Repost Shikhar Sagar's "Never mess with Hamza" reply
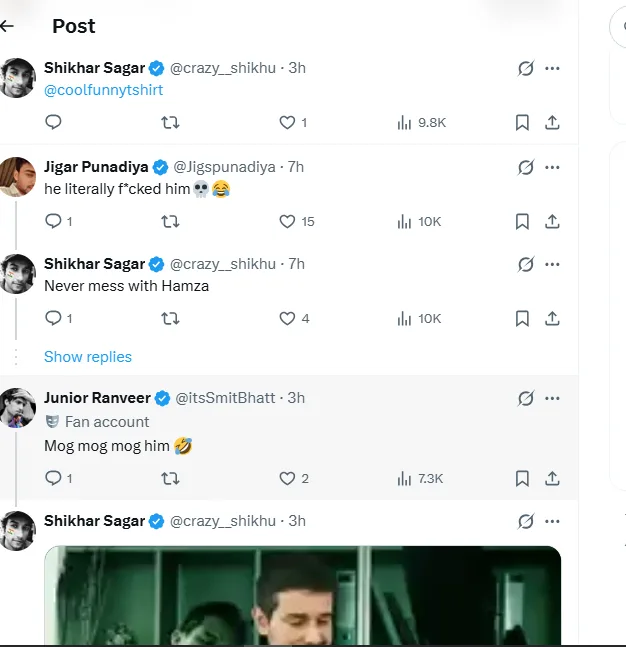The width and height of the screenshot is (626, 647). [171, 319]
